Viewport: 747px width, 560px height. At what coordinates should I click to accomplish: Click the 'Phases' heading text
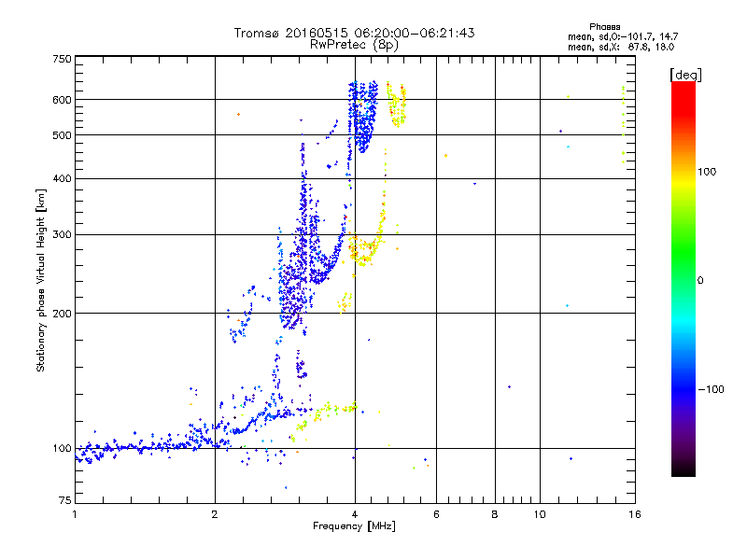(604, 27)
